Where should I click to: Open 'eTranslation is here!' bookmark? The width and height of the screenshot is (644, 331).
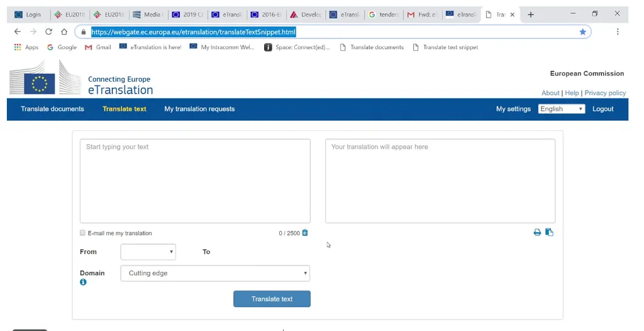[x=150, y=47]
